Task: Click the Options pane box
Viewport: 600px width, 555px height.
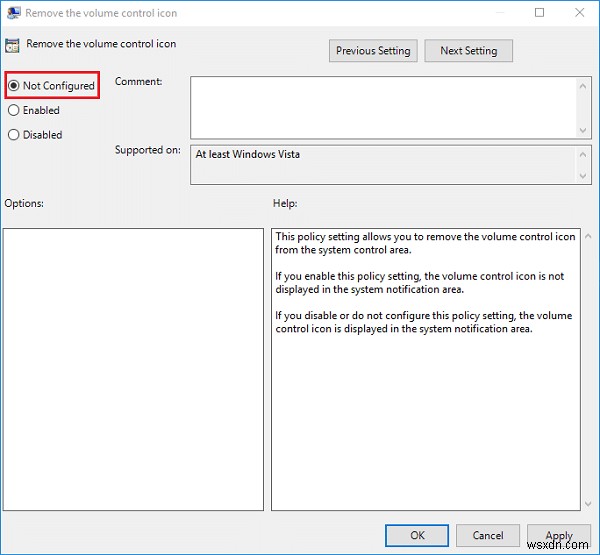Action: (x=133, y=369)
